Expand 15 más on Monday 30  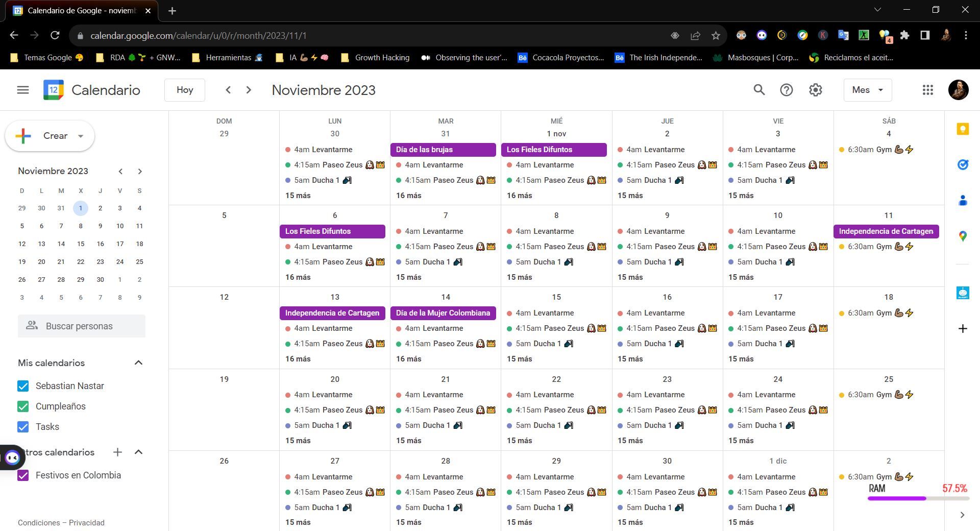[298, 196]
